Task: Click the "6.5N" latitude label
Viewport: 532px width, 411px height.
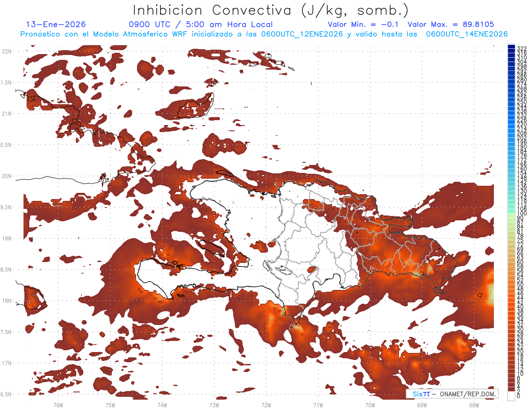Action: point(6,394)
